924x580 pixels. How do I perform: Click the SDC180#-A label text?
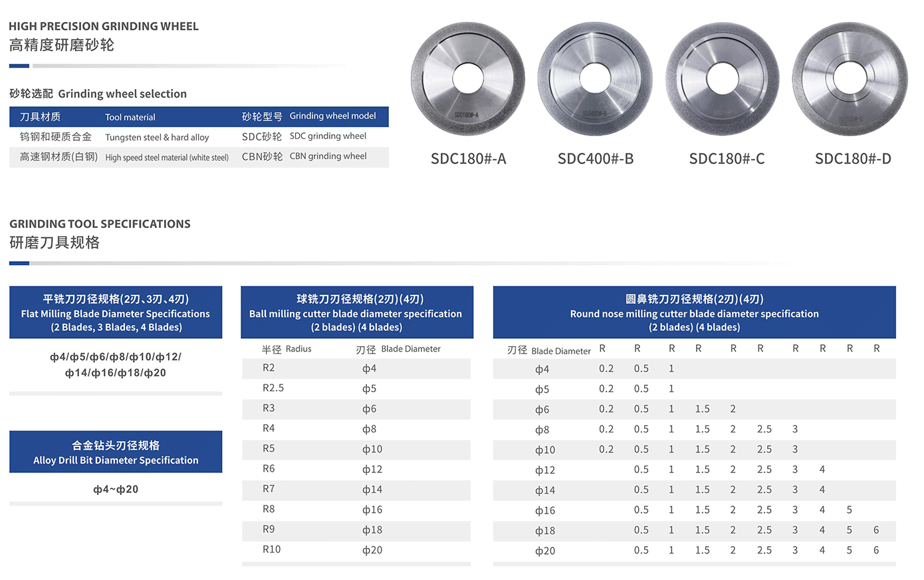[469, 158]
